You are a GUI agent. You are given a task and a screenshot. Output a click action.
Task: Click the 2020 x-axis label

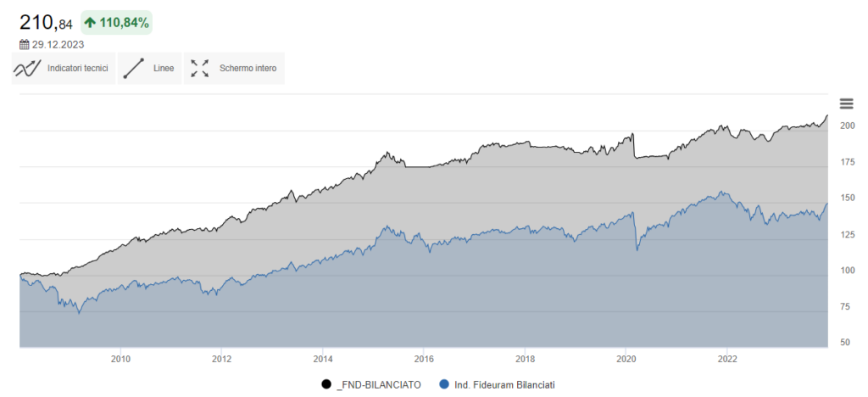click(626, 359)
